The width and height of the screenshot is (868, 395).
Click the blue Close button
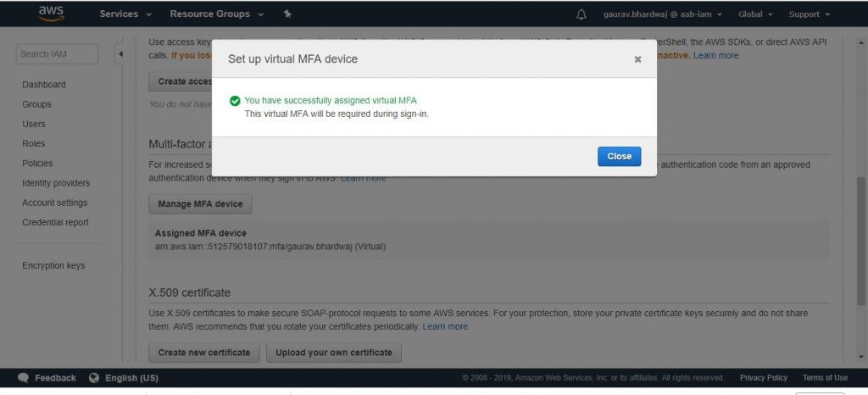pos(620,157)
